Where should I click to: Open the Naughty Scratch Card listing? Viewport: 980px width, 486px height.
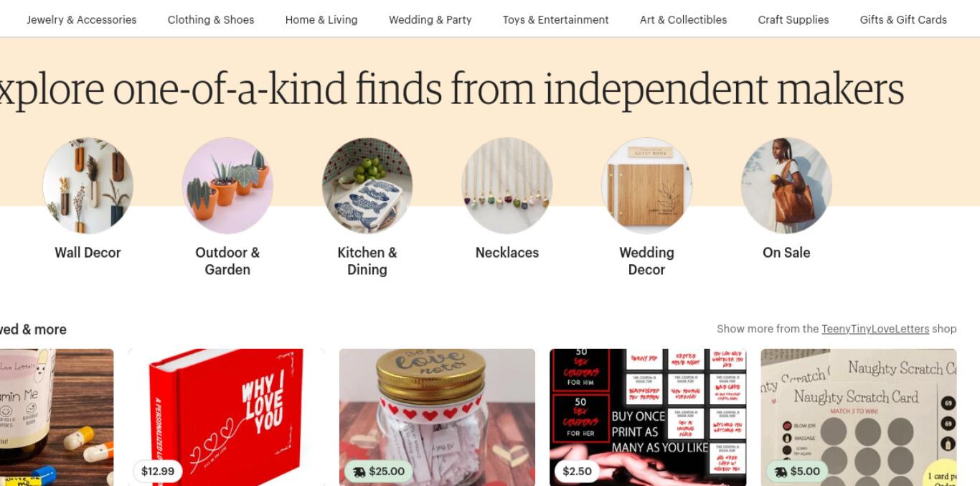coord(859,417)
